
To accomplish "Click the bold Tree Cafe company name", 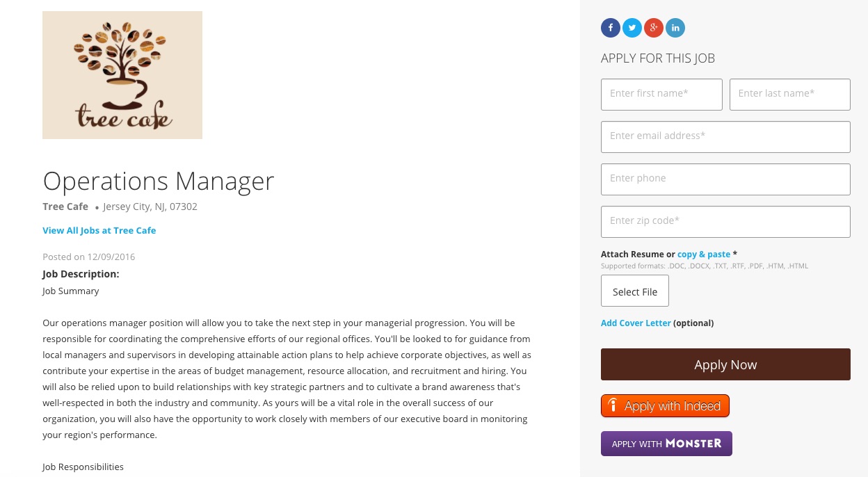I will click(65, 207).
